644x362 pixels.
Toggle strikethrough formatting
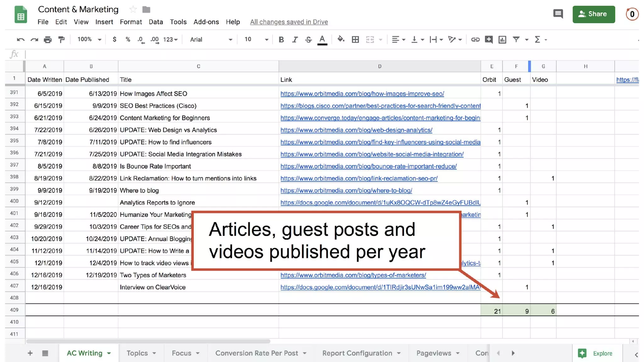(308, 40)
